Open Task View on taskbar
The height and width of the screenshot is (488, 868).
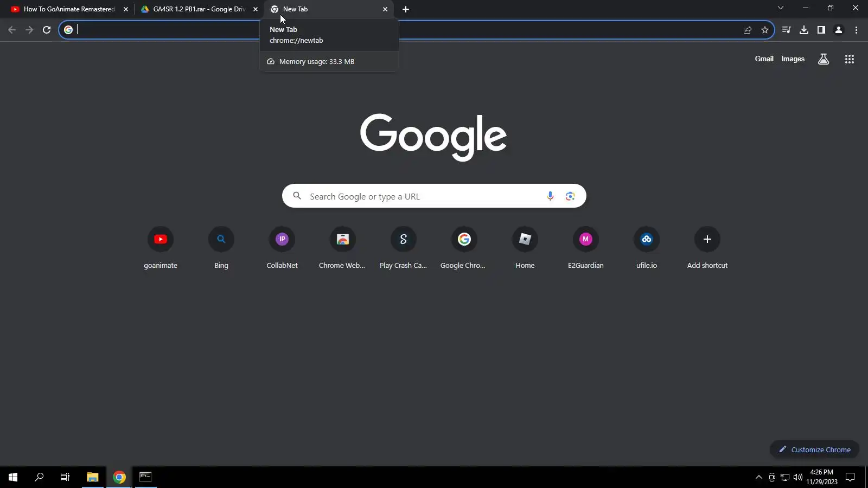pyautogui.click(x=65, y=477)
